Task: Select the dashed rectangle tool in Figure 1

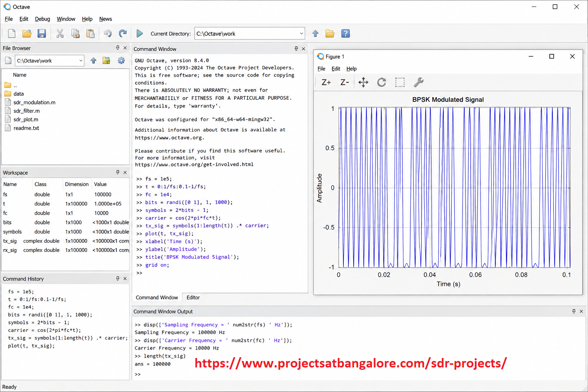Action: [400, 82]
